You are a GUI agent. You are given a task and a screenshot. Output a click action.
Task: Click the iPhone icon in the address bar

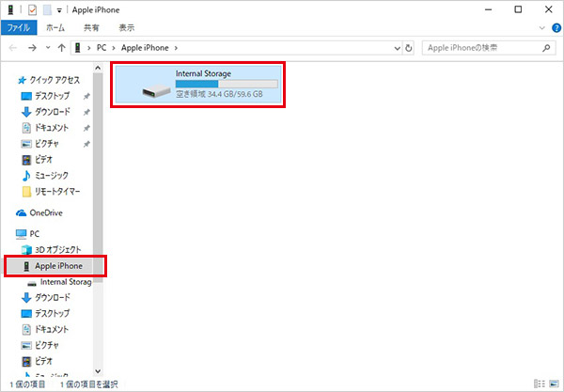coord(78,48)
